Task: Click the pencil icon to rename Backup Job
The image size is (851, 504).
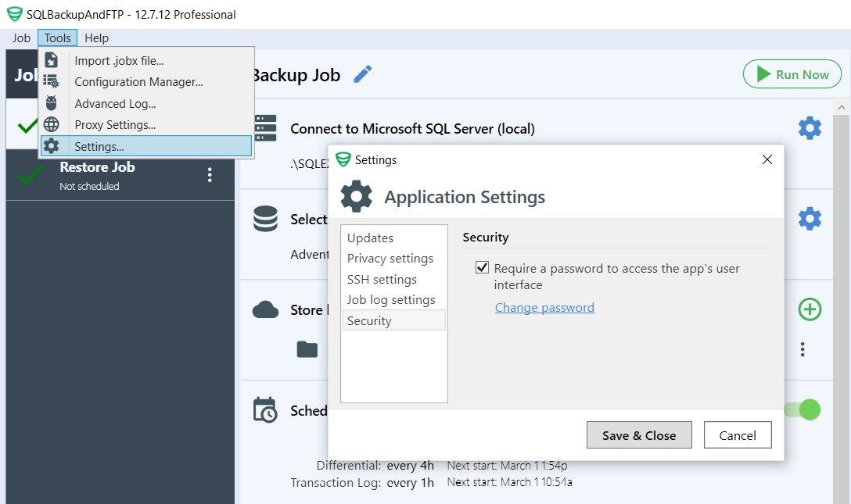Action: click(363, 74)
